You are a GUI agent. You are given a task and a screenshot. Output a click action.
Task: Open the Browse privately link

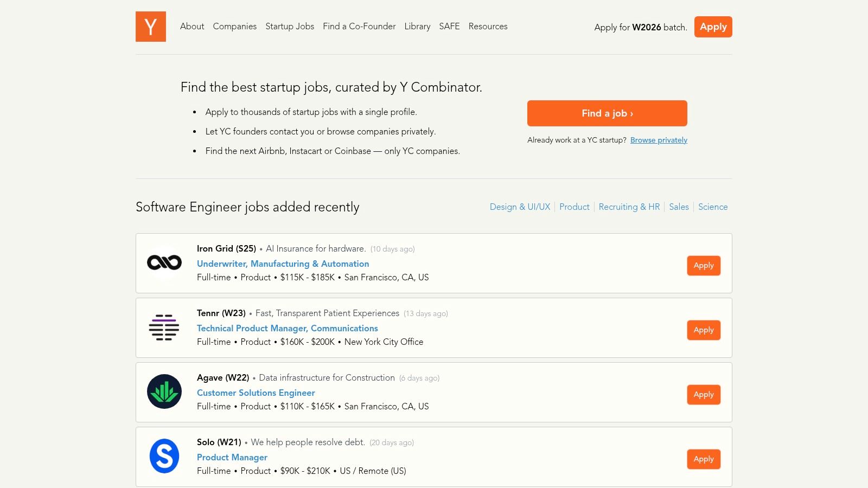click(x=658, y=140)
